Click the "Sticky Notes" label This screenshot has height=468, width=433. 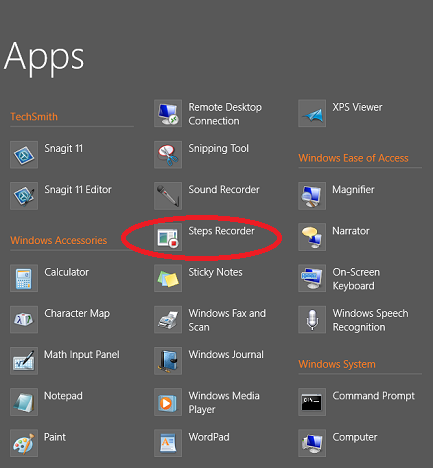216,272
